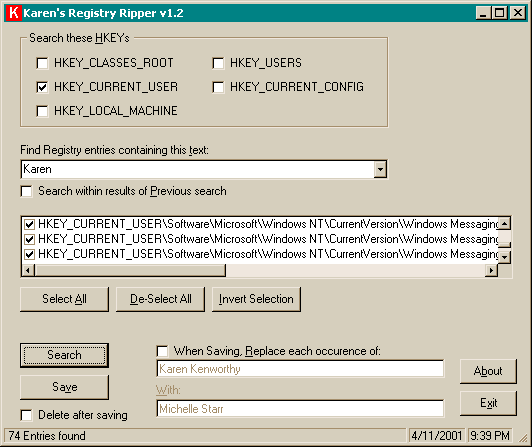Viewport: 532px width, 447px height.
Task: Check the HKEY_LOCAL_MACHINE checkbox
Action: 42,111
